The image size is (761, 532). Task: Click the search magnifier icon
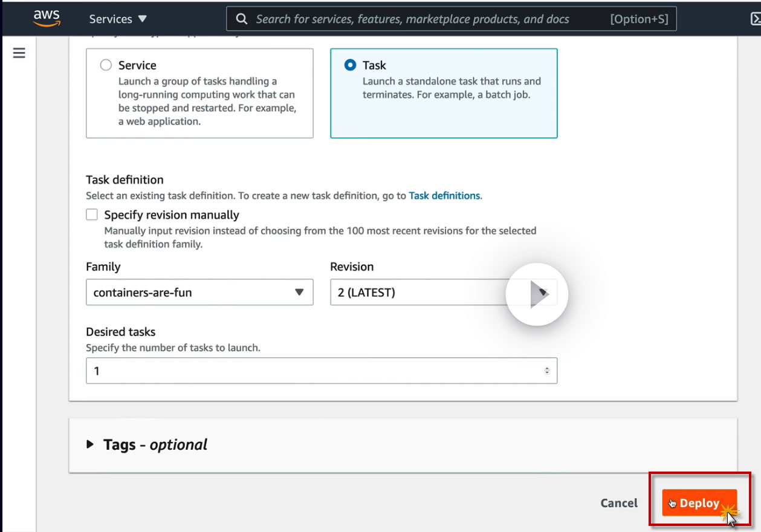pos(241,19)
